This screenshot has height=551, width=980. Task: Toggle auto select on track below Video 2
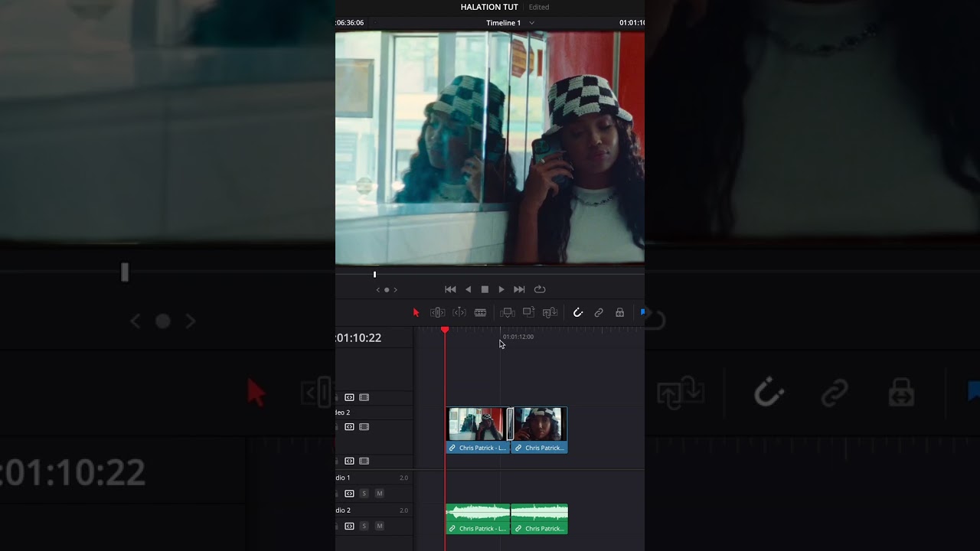[349, 461]
